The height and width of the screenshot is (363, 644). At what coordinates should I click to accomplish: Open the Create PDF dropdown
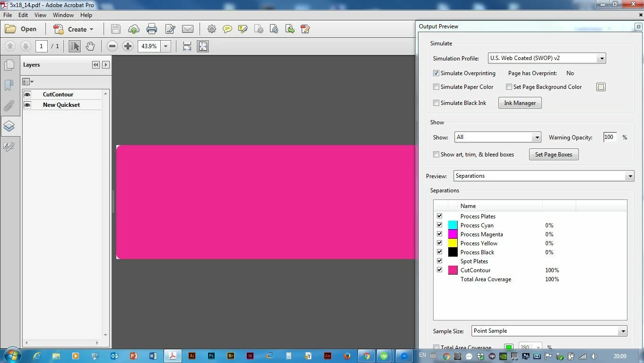tap(73, 29)
